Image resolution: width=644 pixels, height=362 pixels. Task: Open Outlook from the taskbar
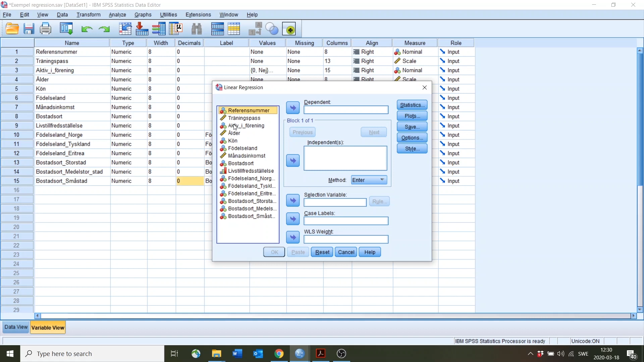258,354
